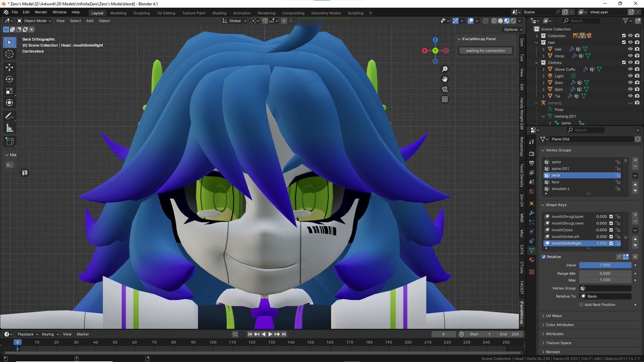This screenshot has width=644, height=362.
Task: Open the Physics properties tab icon
Action: tap(532, 232)
